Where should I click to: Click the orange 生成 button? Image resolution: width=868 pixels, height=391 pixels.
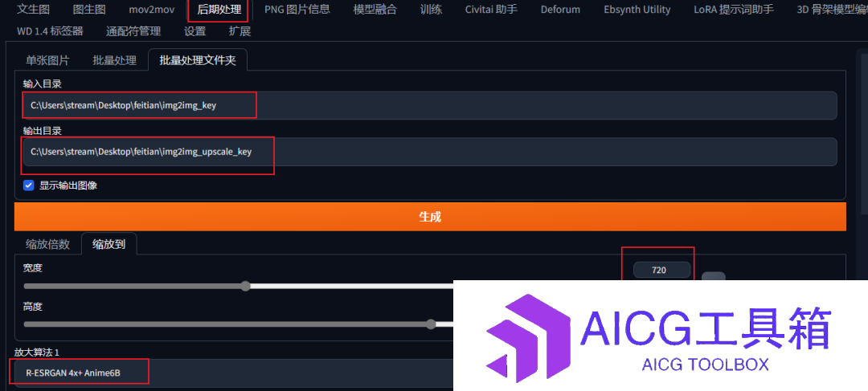tap(430, 217)
